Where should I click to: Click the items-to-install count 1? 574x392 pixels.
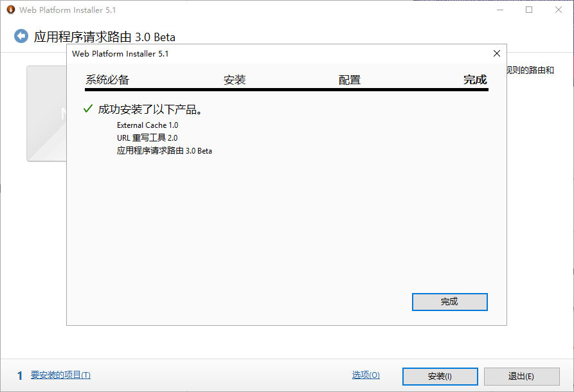click(x=20, y=375)
